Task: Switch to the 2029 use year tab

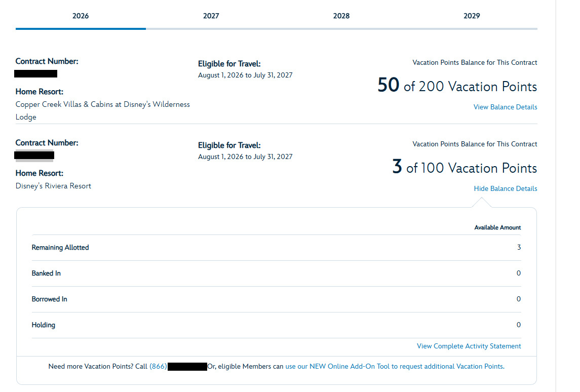Action: click(x=472, y=16)
